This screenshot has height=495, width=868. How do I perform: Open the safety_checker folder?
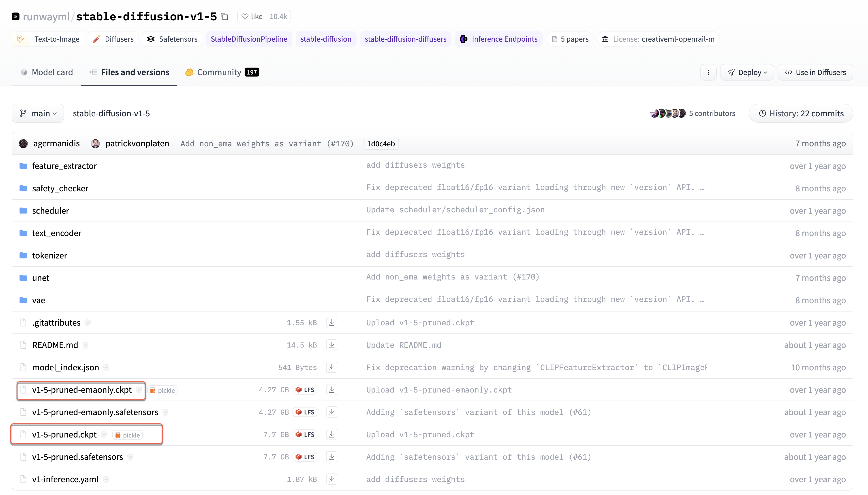tap(60, 188)
